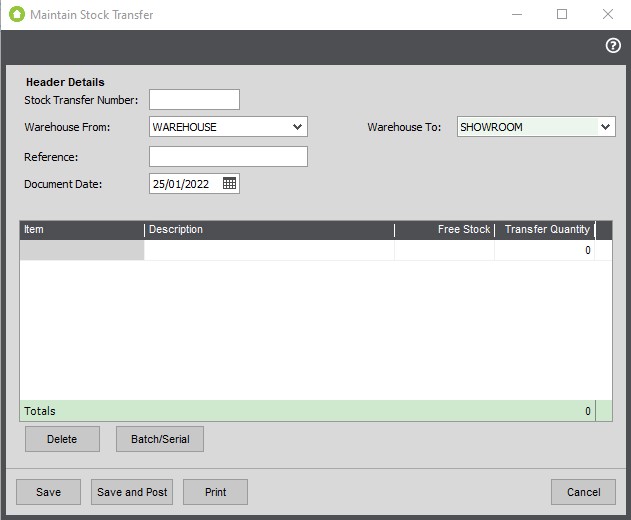Cancel the stock transfer
631x520 pixels.
click(x=583, y=492)
